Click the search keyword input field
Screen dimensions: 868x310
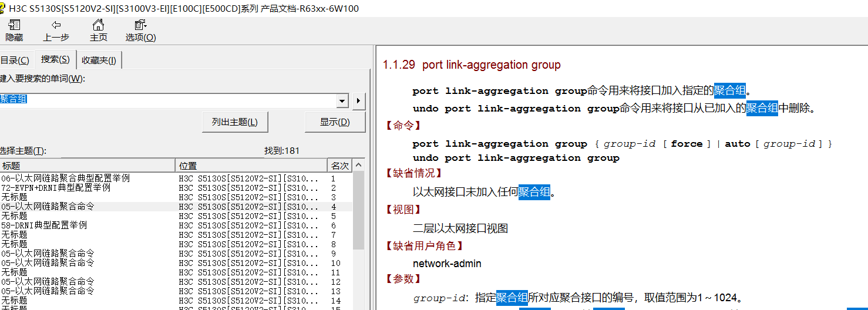click(167, 100)
